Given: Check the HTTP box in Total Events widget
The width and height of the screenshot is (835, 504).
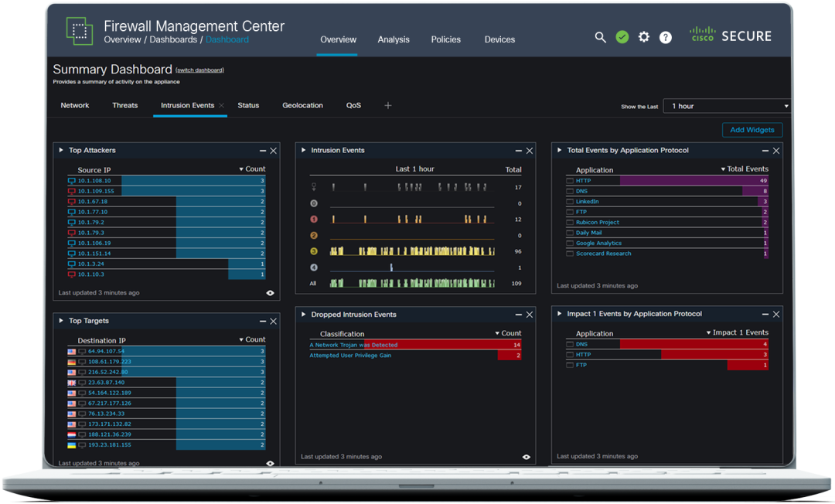Looking at the screenshot, I should [x=570, y=181].
